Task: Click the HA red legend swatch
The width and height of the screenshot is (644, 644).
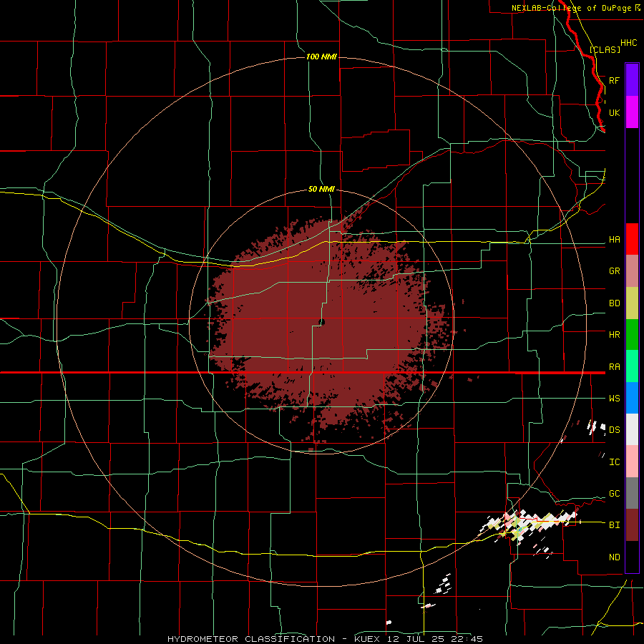Action: [632, 239]
